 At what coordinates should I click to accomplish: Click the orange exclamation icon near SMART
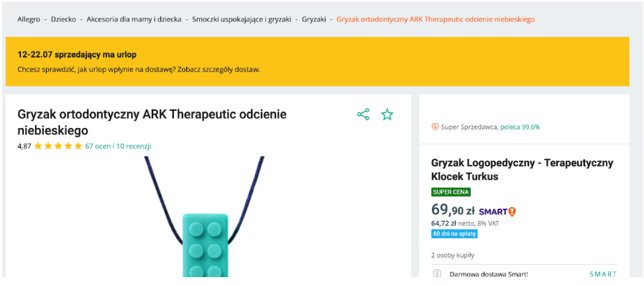coord(512,212)
